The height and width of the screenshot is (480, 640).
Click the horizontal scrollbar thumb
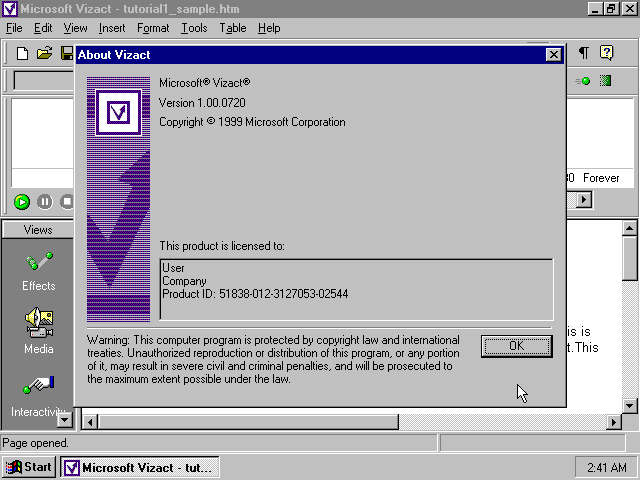(x=248, y=422)
